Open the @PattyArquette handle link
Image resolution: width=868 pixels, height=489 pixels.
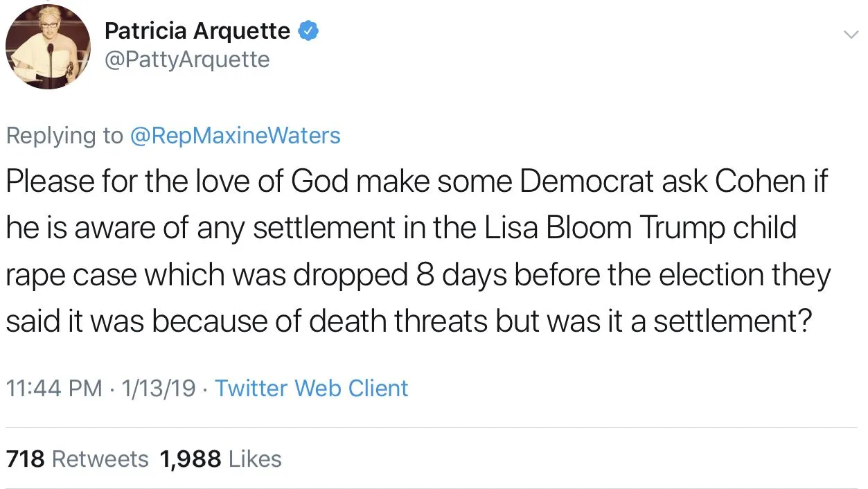coord(187,60)
